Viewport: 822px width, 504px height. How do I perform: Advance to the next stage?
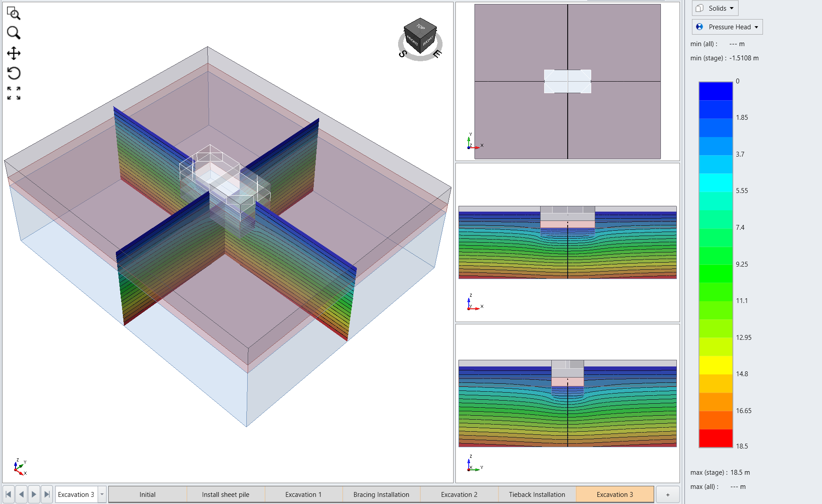(x=34, y=494)
